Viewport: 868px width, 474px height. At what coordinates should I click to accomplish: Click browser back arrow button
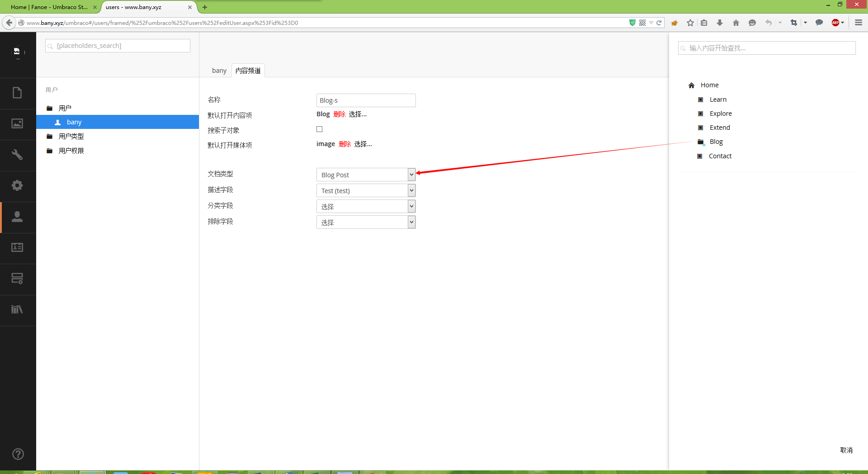coord(9,23)
